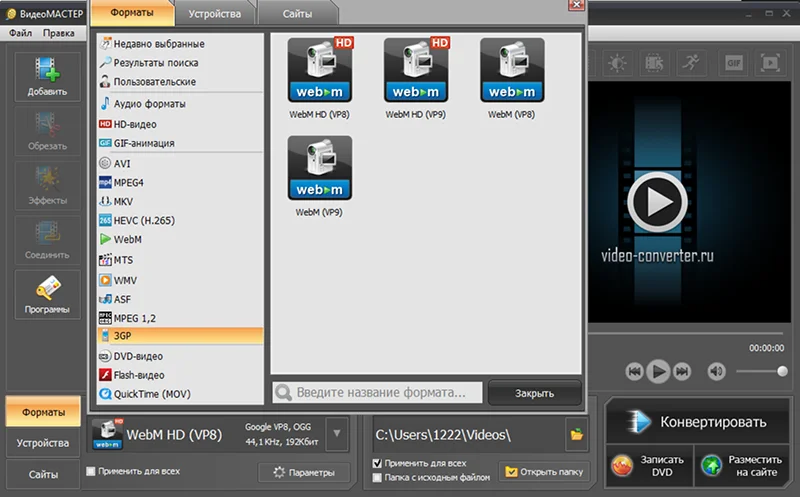Select MTS in format list
800x497 pixels.
click(180, 260)
